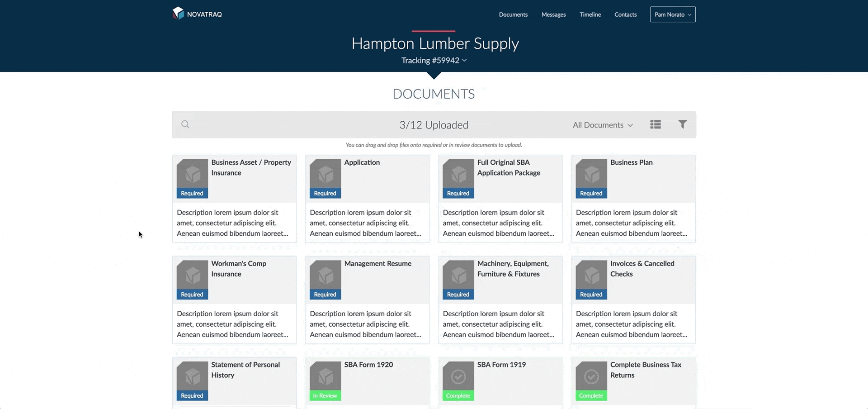
Task: Open the Business Plan document title
Action: coord(631,162)
